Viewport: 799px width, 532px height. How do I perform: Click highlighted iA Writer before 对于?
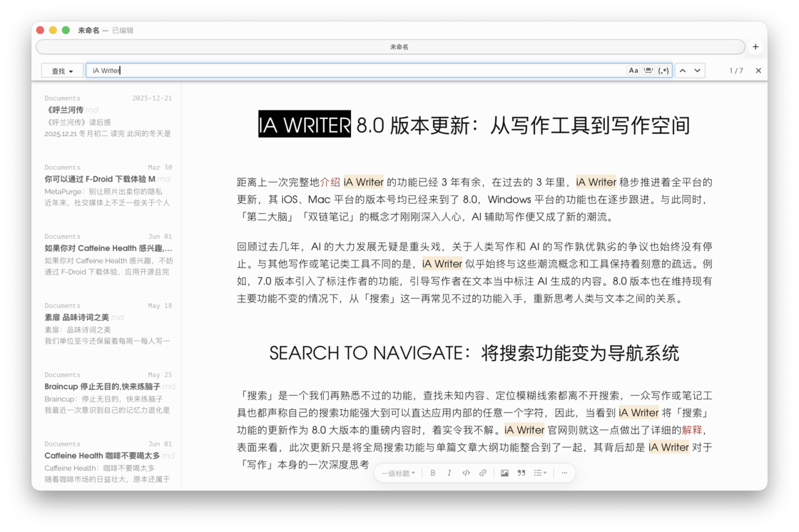668,447
